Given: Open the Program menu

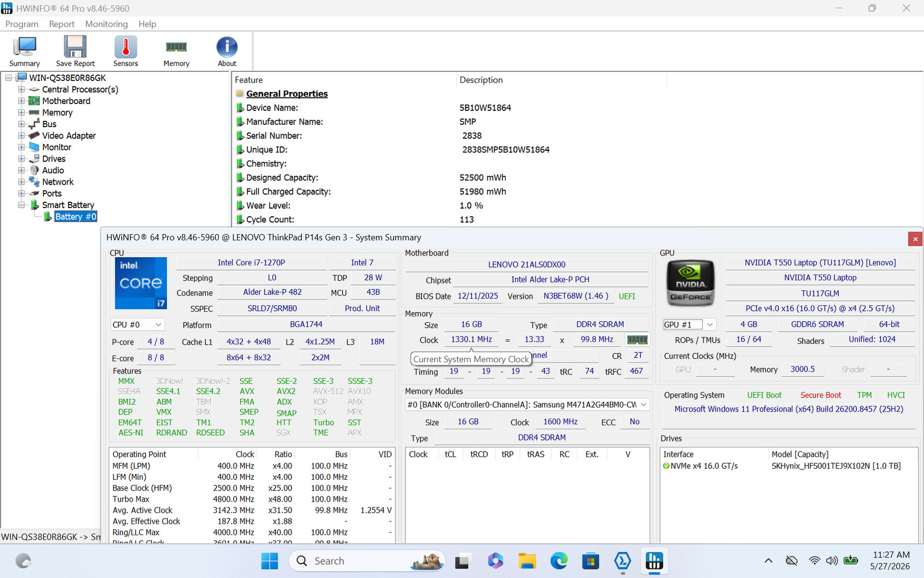Looking at the screenshot, I should tap(22, 24).
